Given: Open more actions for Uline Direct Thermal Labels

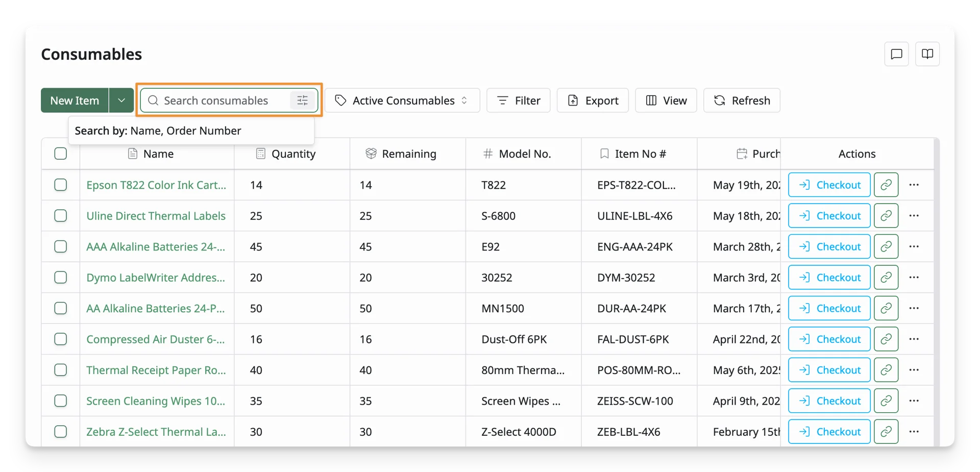Looking at the screenshot, I should pos(914,216).
